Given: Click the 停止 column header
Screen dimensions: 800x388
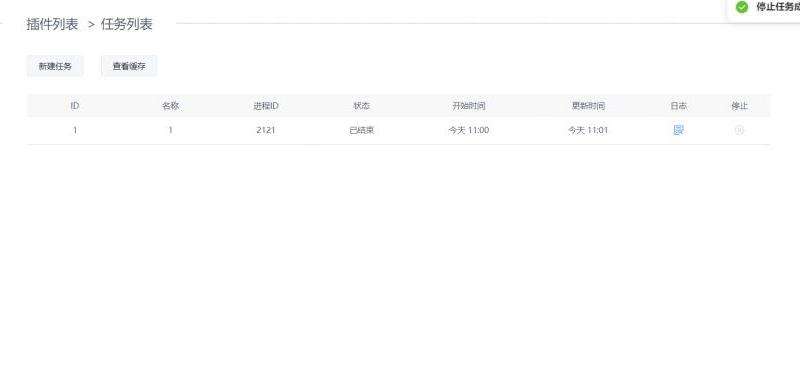Looking at the screenshot, I should (739, 106).
